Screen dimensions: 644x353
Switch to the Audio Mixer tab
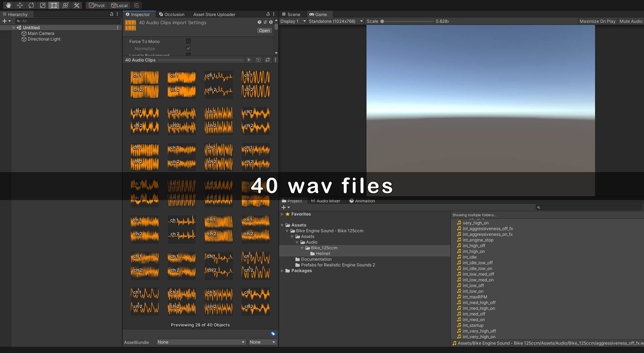(x=325, y=201)
